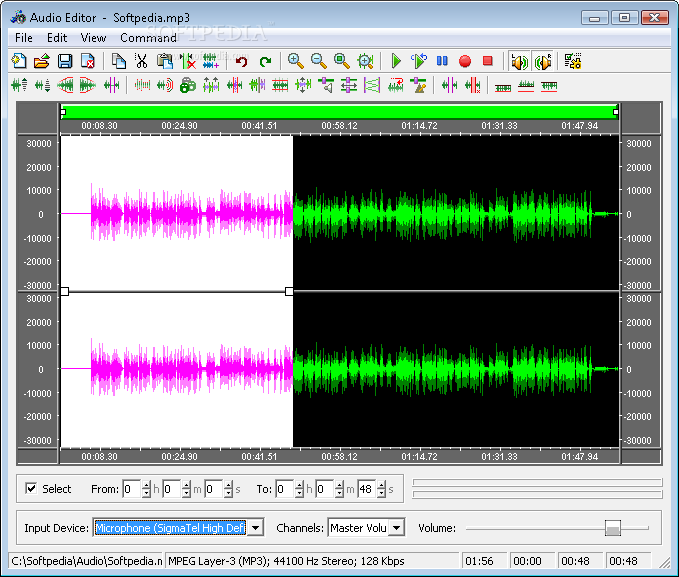This screenshot has height=577, width=679.
Task: Pause playback with blue pause button
Action: [x=442, y=61]
